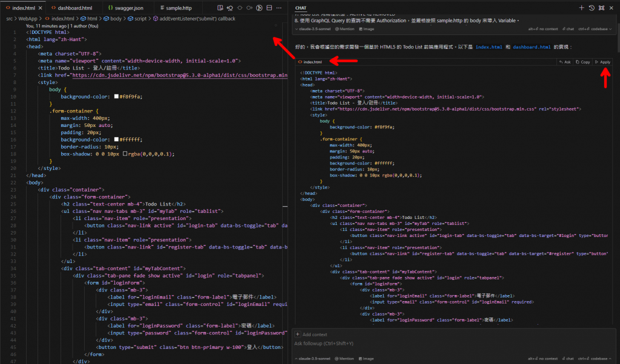The image size is (620, 364).
Task: Expand the chat panel to full view
Action: [x=601, y=8]
